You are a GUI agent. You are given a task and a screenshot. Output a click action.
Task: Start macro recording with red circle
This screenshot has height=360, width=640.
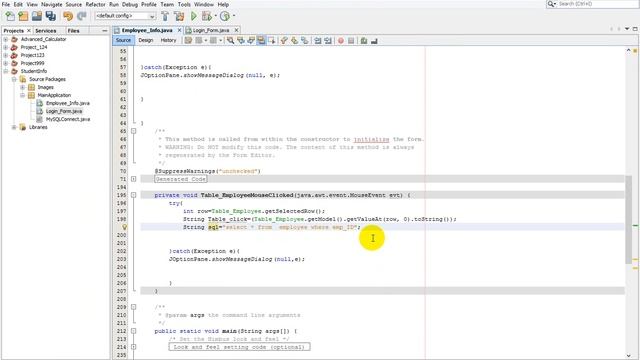tap(341, 40)
